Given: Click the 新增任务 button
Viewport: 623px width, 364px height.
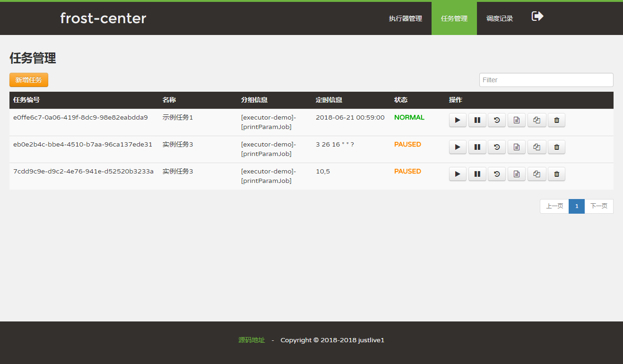Looking at the screenshot, I should pyautogui.click(x=29, y=80).
